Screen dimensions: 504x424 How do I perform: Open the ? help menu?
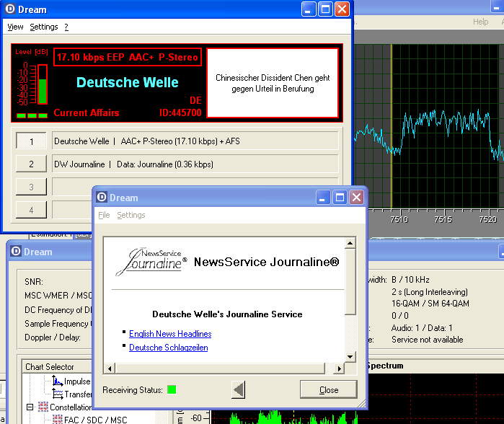click(x=66, y=27)
